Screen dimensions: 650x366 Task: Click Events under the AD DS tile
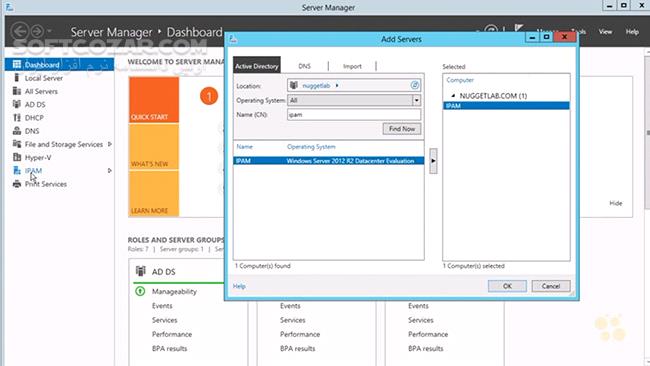click(x=162, y=306)
